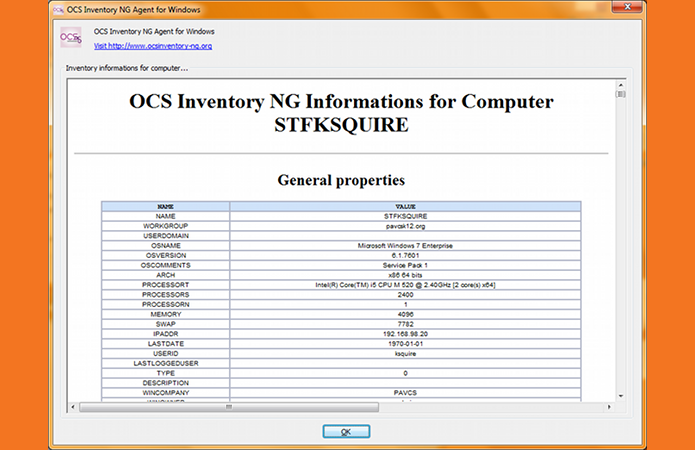Click the 6.1.7601 OS version value
Image resolution: width=695 pixels, height=450 pixels.
(x=405, y=255)
